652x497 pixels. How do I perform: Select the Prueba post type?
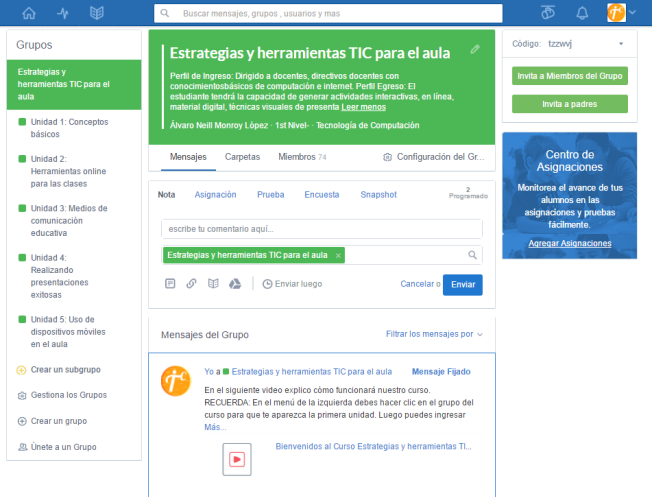271,195
